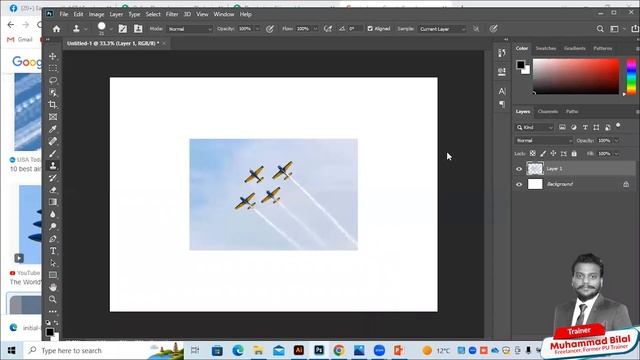Select the Zoom tool in toolbox

(x=53, y=300)
